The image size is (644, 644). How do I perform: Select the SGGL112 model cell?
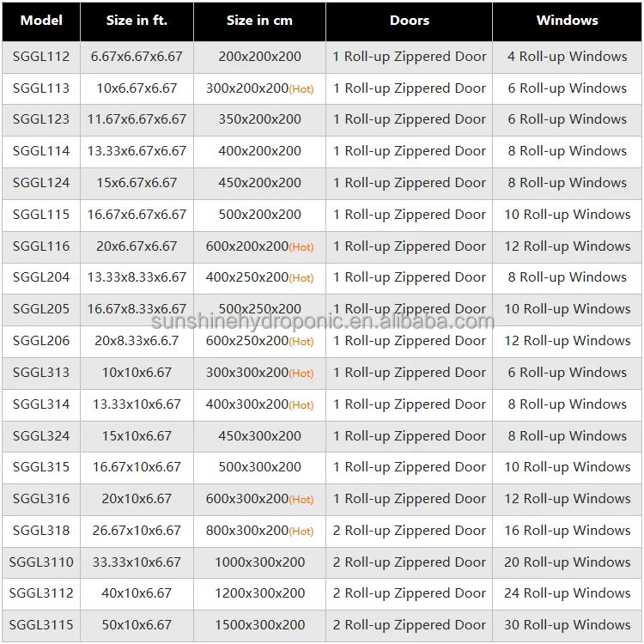click(41, 57)
